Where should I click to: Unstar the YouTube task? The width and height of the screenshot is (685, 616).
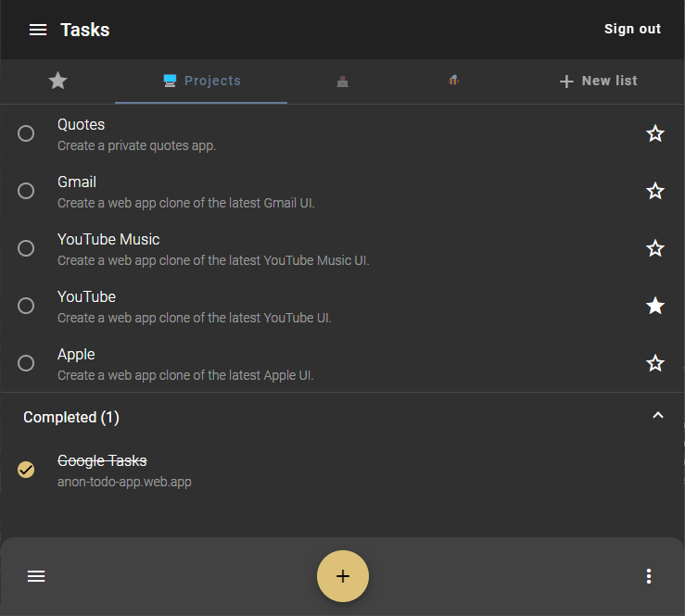pos(655,306)
